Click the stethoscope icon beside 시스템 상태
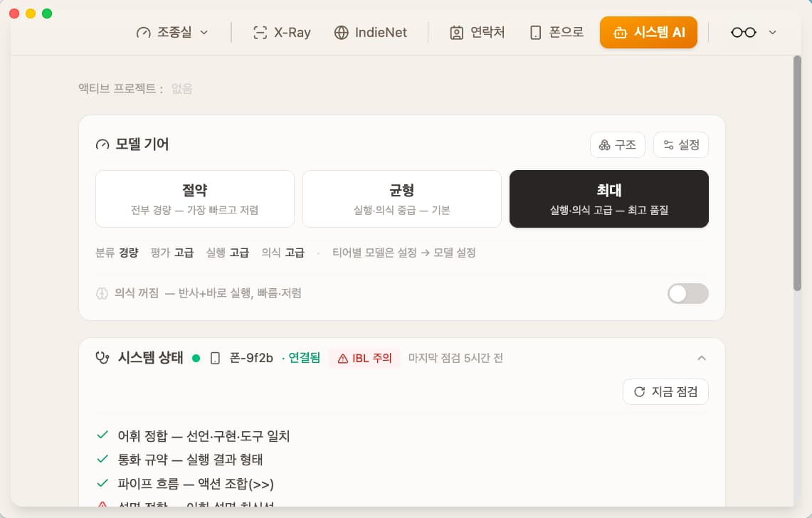812x518 pixels. click(102, 357)
